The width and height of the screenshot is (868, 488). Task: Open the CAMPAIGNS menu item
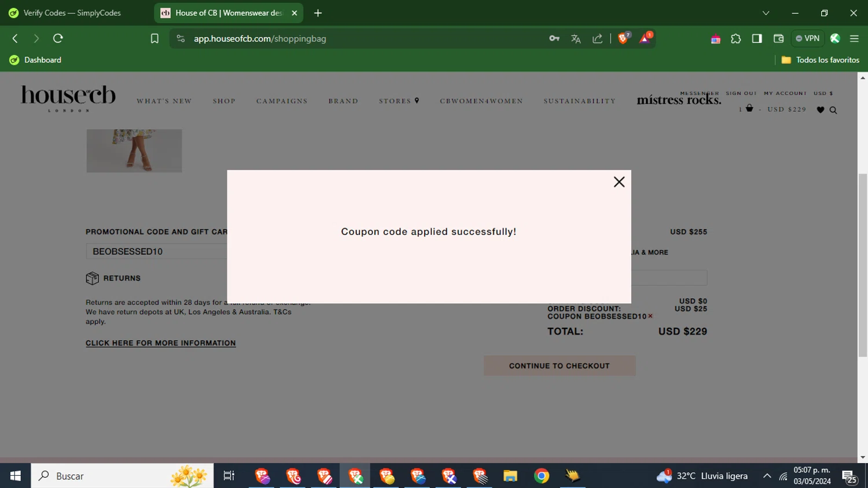click(282, 101)
